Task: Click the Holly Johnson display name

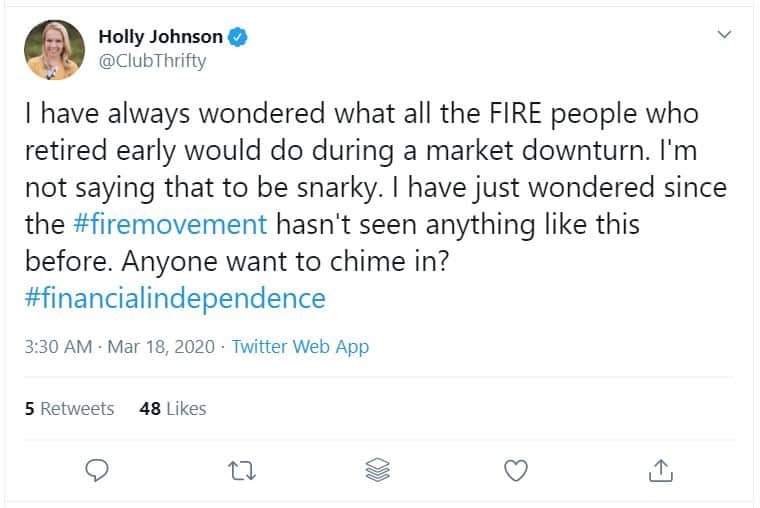Action: [x=160, y=37]
